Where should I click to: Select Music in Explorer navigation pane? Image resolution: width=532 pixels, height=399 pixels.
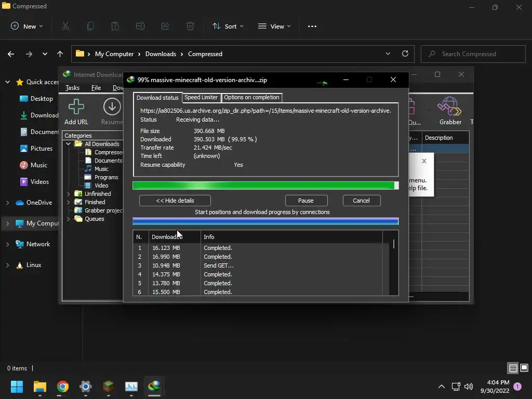(x=33, y=165)
